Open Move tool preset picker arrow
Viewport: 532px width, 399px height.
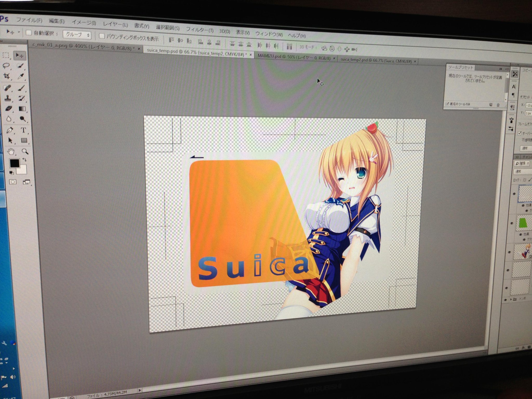[x=19, y=32]
